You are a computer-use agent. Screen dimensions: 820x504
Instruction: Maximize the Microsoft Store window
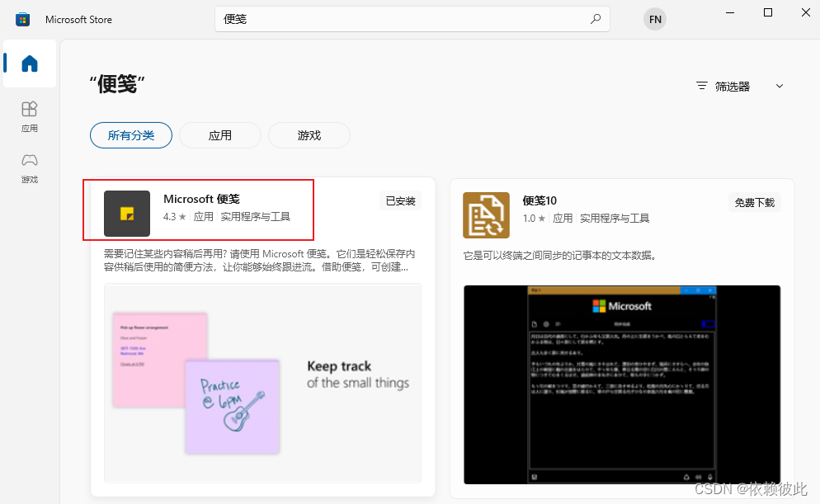pyautogui.click(x=768, y=12)
